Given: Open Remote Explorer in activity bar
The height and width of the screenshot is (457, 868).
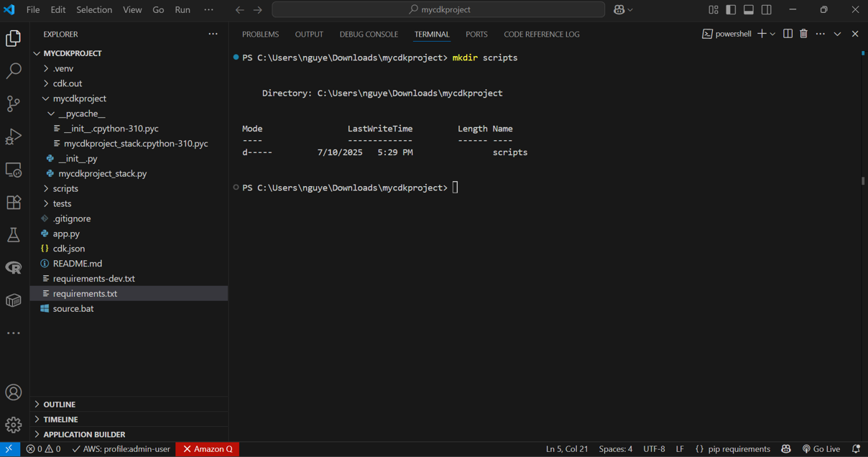Looking at the screenshot, I should pyautogui.click(x=14, y=170).
